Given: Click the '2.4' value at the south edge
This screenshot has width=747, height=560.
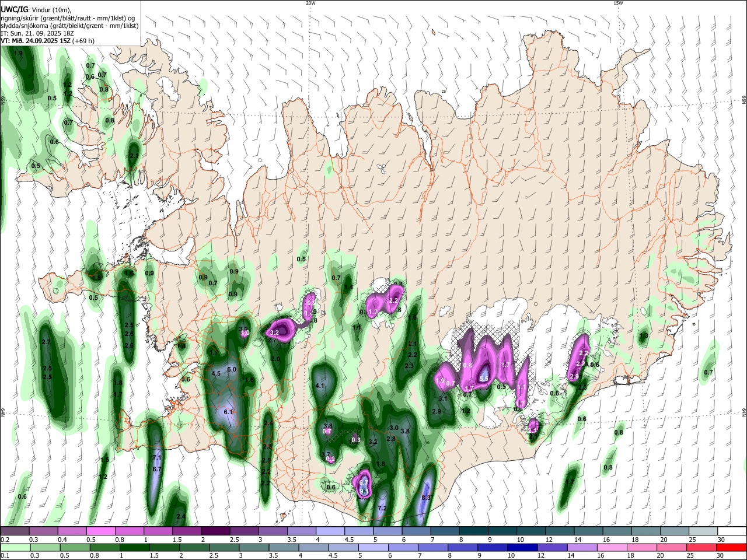Looking at the screenshot, I should pyautogui.click(x=181, y=517).
